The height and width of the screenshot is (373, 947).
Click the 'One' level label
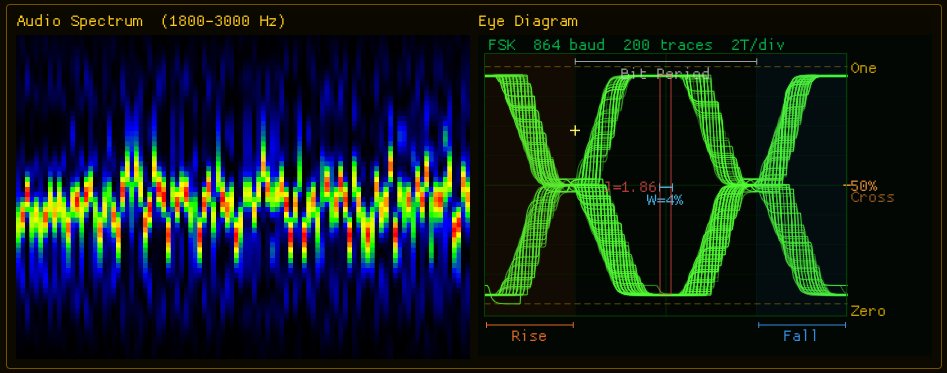(x=863, y=68)
